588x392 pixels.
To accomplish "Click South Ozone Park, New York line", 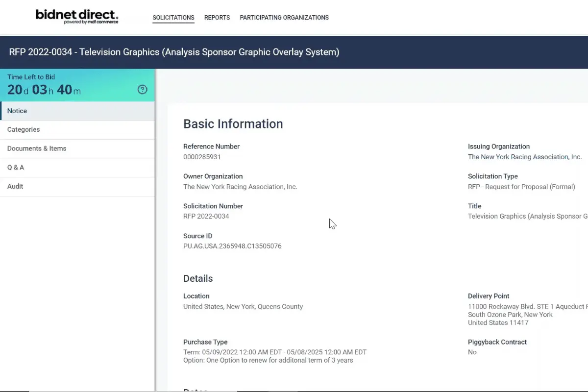I will pos(510,315).
